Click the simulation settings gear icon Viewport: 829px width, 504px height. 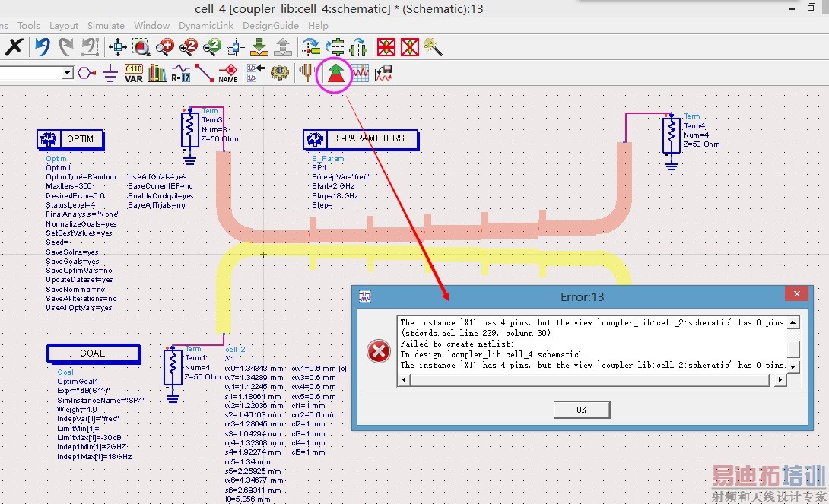[280, 73]
